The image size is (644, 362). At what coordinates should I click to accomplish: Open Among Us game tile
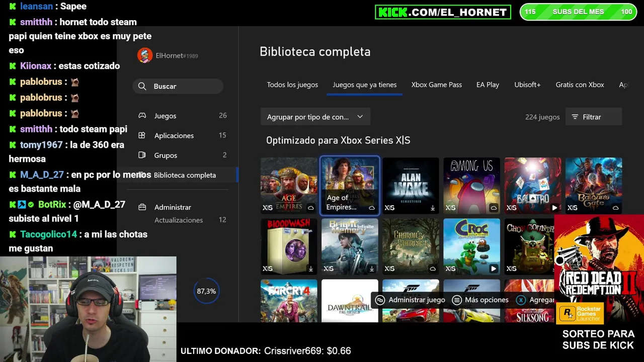pos(471,186)
